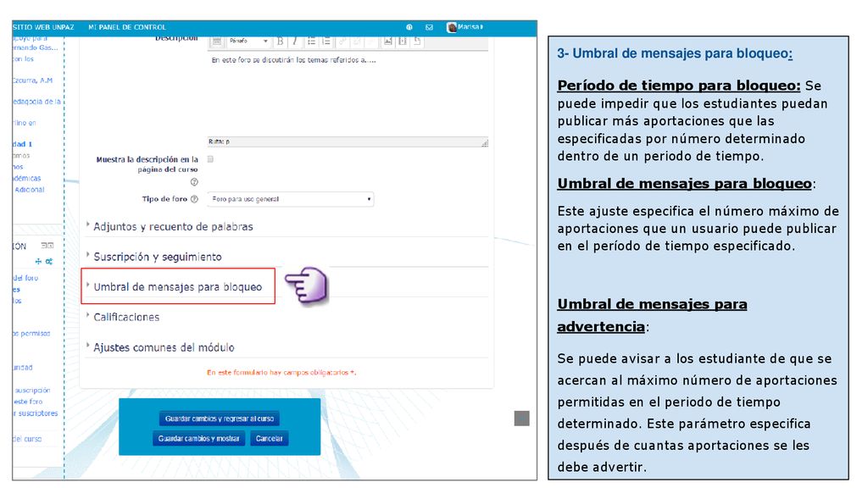868x488 pixels.
Task: Open the Tipo de foro dropdown
Action: (291, 199)
